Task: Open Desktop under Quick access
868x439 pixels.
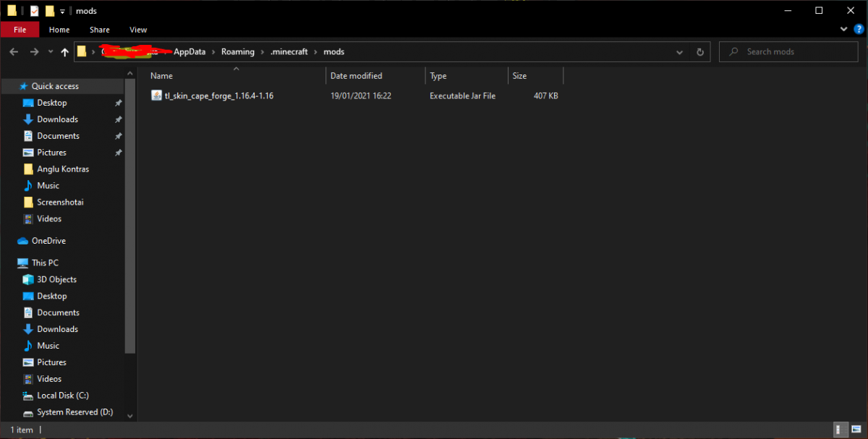Action: click(x=52, y=103)
